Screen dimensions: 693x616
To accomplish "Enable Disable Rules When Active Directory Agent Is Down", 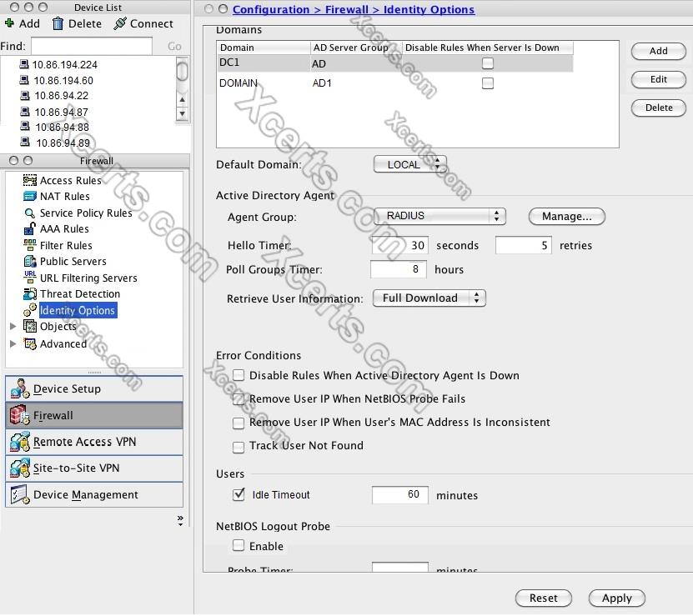I will [x=239, y=376].
